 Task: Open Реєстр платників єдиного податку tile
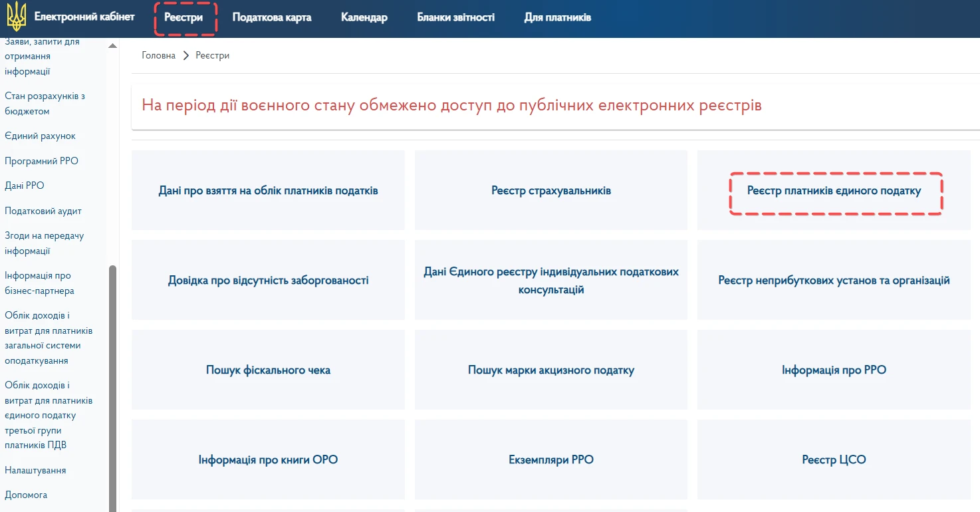pos(834,191)
